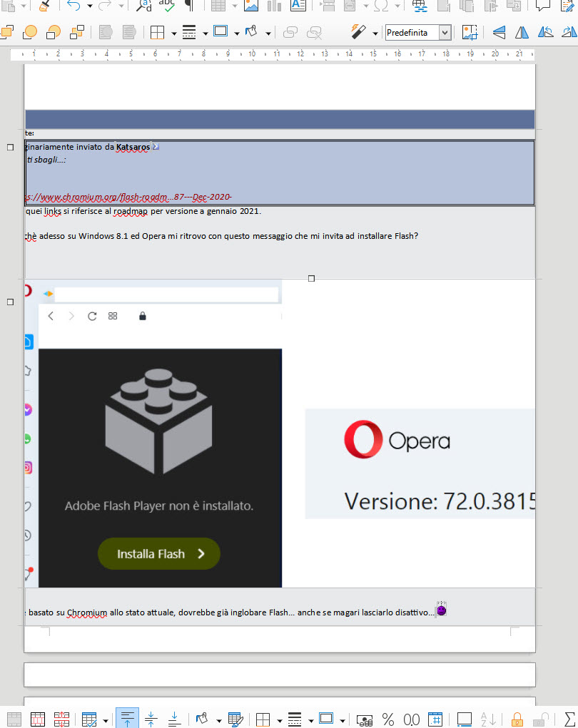Select the Clone Formatting paintbrush
The image size is (578, 728).
point(44,5)
